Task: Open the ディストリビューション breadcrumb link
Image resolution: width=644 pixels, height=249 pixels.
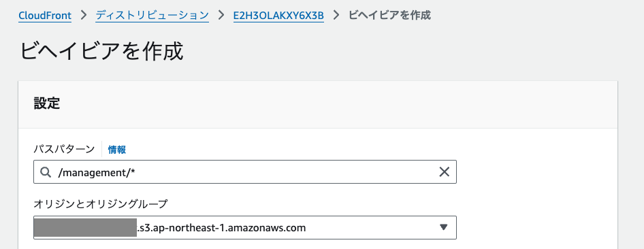Action: [x=152, y=16]
